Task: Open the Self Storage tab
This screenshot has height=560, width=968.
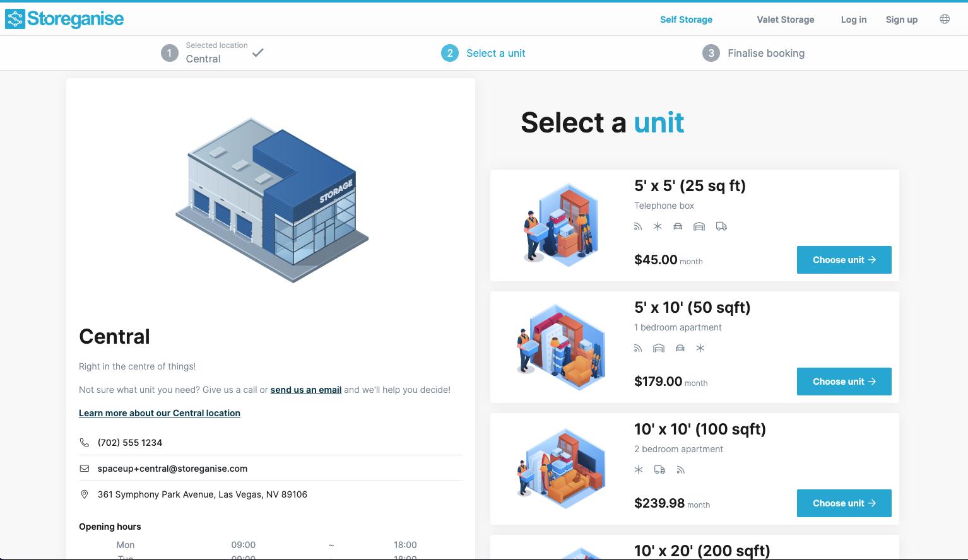Action: [x=686, y=20]
